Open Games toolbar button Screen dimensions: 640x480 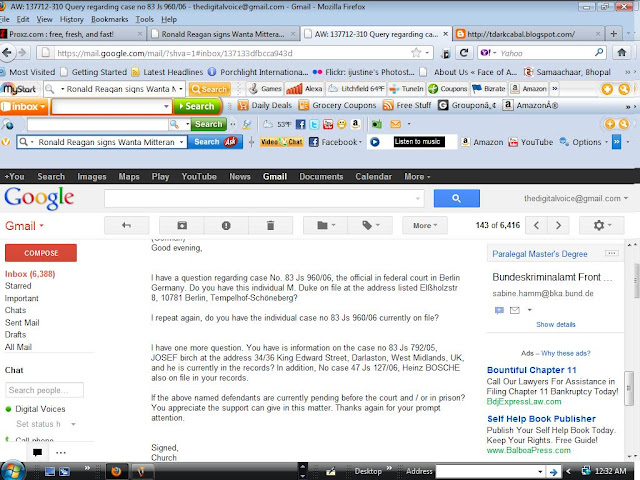(x=265, y=89)
